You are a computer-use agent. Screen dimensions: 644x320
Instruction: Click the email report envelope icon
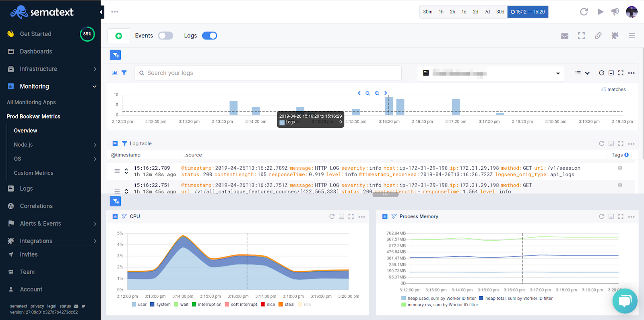[565, 36]
